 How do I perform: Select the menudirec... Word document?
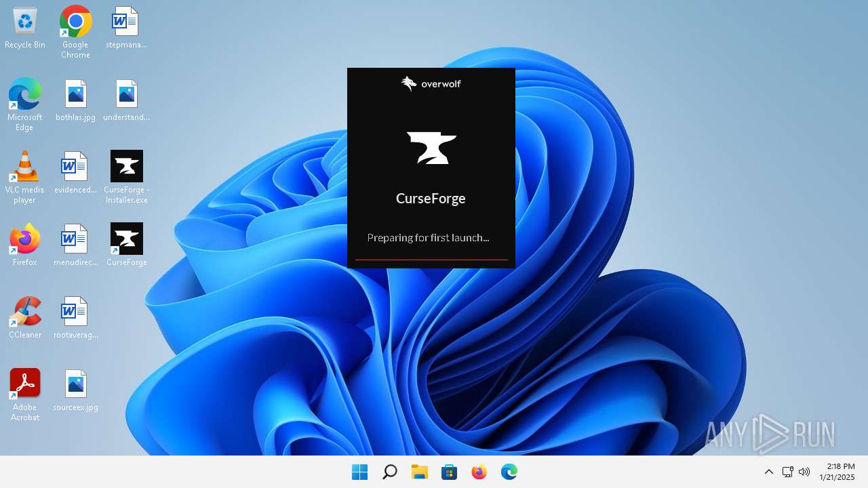click(75, 245)
